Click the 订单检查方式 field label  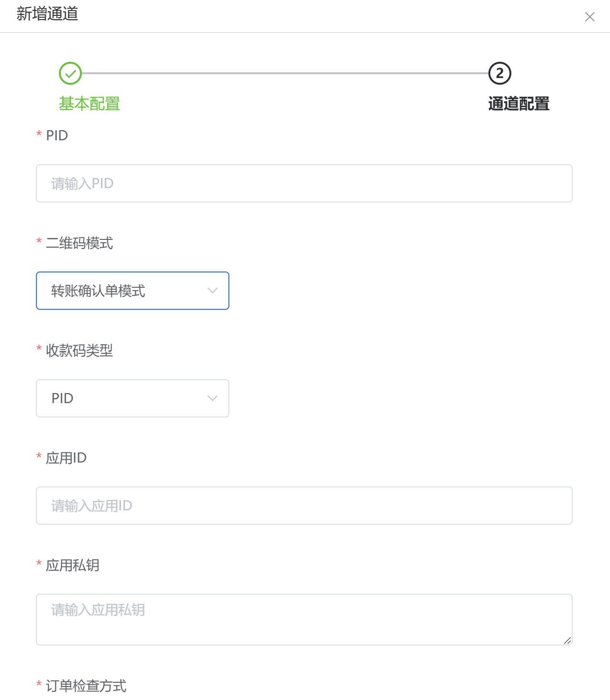coord(86,686)
